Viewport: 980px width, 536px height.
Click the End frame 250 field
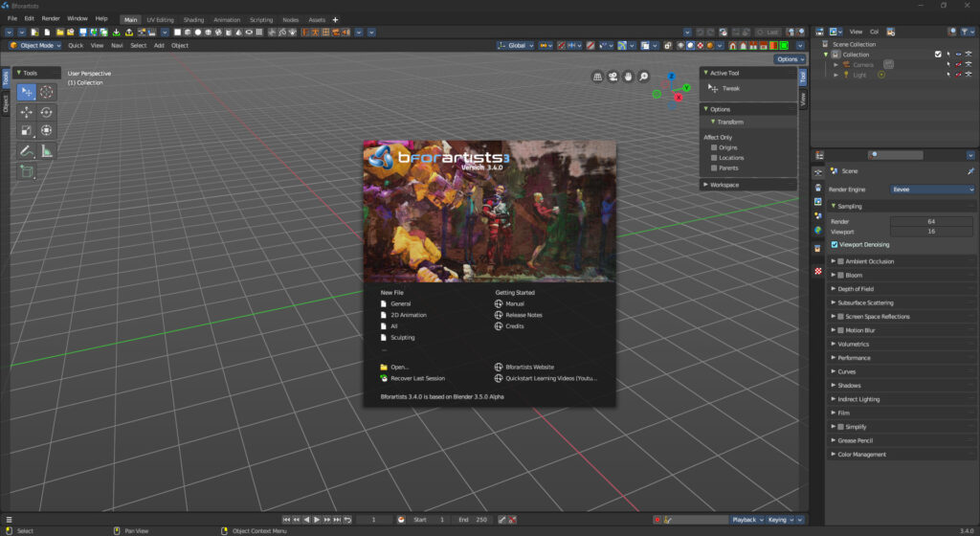[x=473, y=520]
